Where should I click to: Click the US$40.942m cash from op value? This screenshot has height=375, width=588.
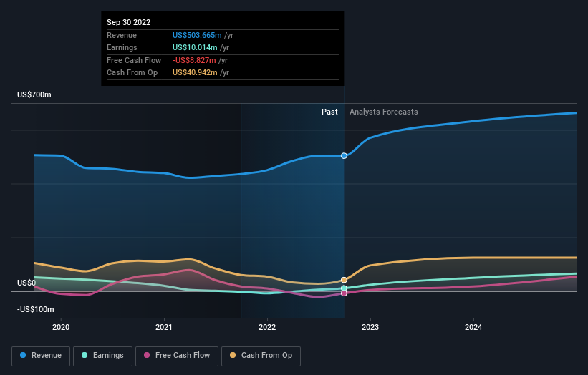[x=195, y=73]
